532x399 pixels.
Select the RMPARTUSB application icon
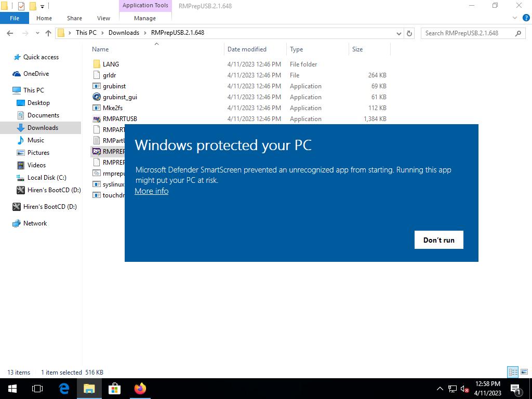tap(97, 119)
